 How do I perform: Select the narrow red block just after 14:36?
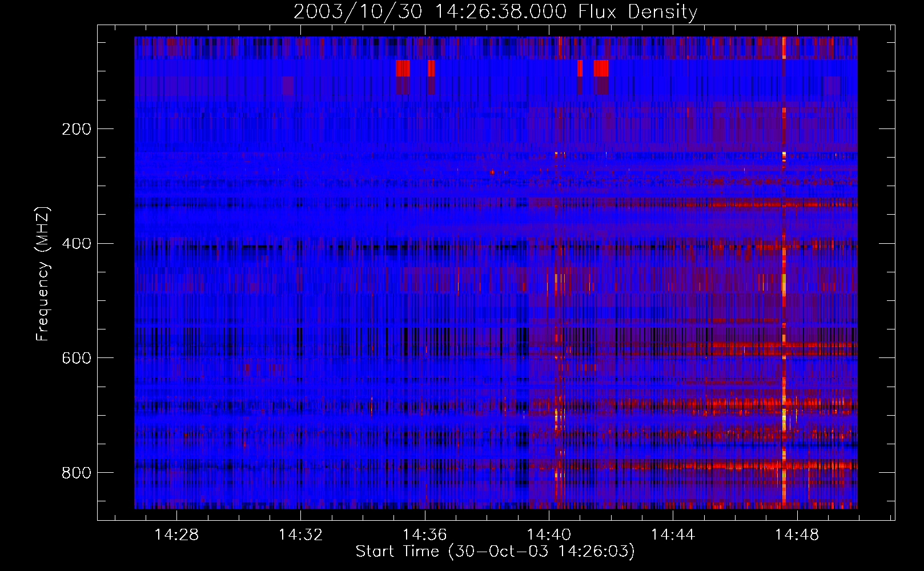tap(431, 68)
